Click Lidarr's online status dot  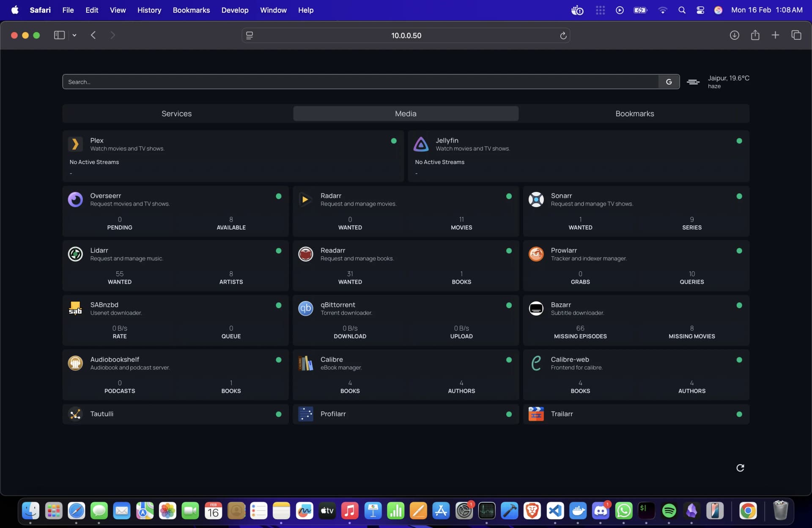pos(278,251)
